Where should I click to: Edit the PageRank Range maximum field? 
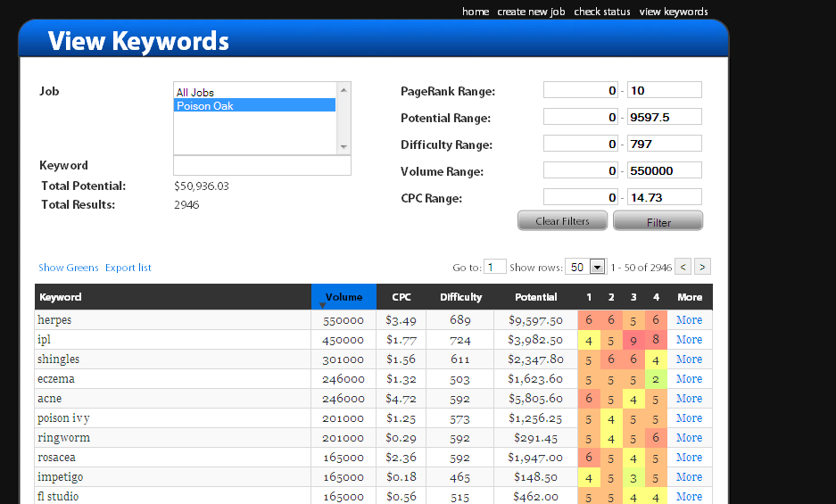coord(665,90)
